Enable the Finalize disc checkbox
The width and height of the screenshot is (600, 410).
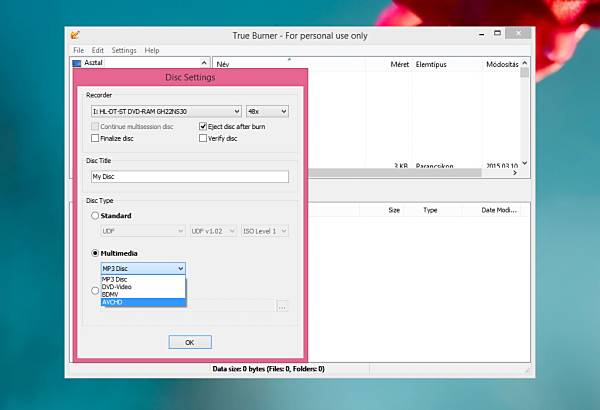pos(95,138)
